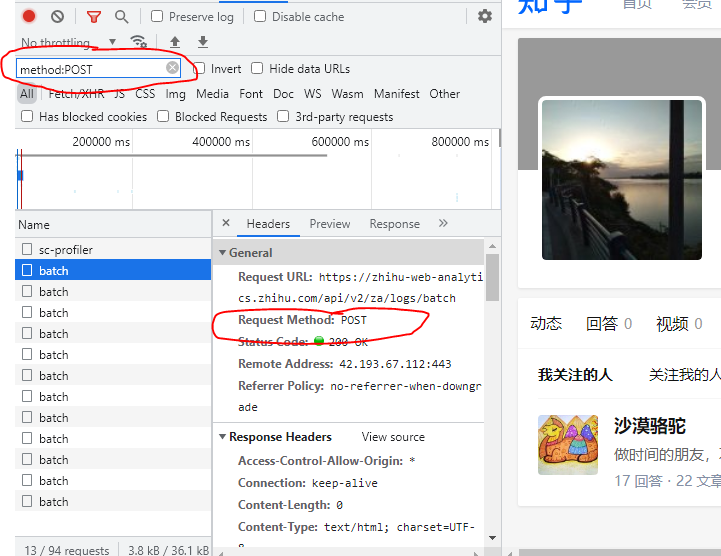Screen dimensions: 721x556
Task: Open the Zhihu profile avatar photo
Action: [x=622, y=179]
